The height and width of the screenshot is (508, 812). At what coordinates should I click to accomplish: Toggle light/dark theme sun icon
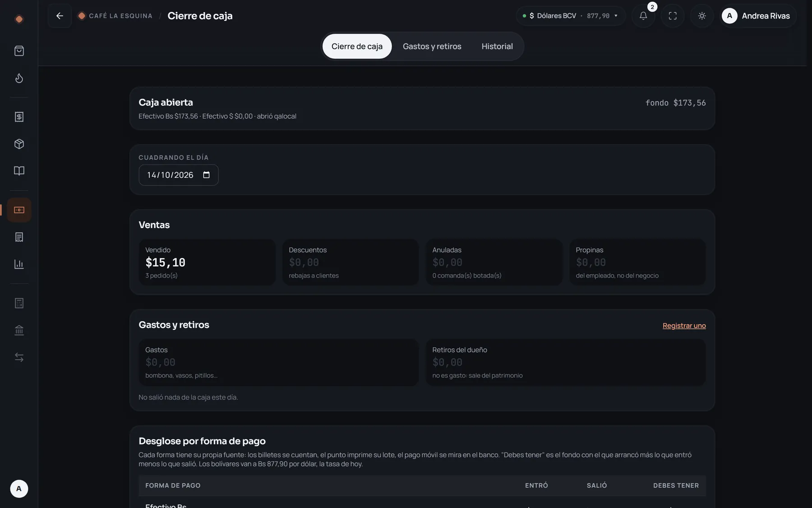[x=702, y=16]
